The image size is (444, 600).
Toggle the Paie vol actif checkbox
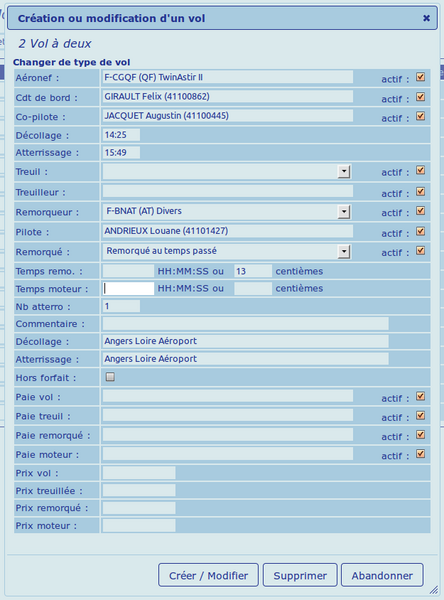(x=420, y=396)
